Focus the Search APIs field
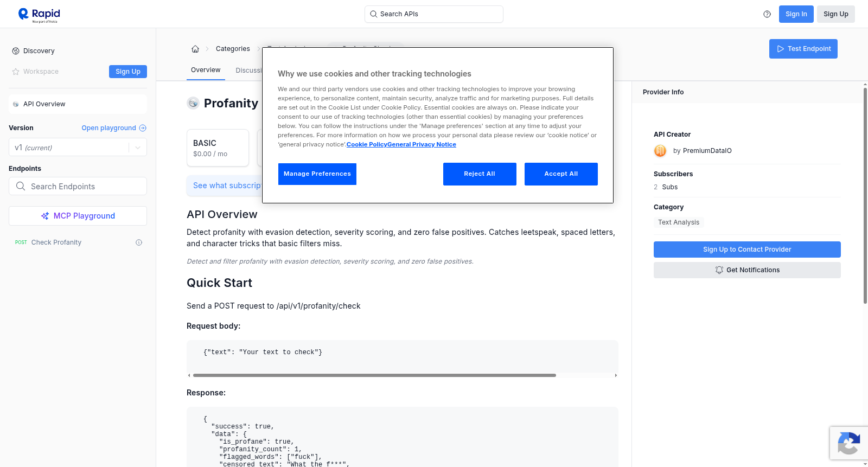868x467 pixels. (434, 14)
